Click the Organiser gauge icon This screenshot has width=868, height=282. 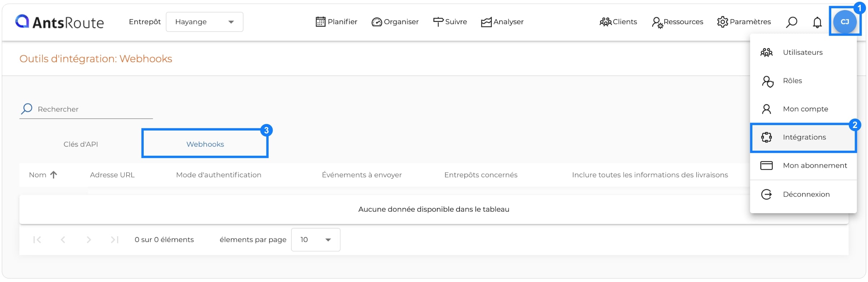click(x=377, y=22)
